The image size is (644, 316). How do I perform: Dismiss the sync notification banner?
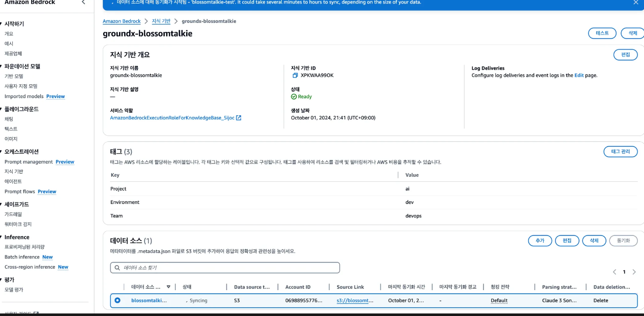635,3
